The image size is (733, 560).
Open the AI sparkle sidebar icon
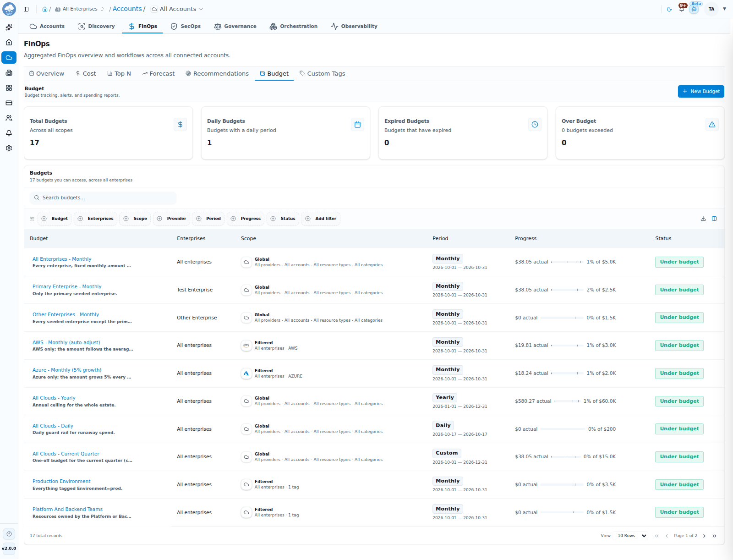9,27
